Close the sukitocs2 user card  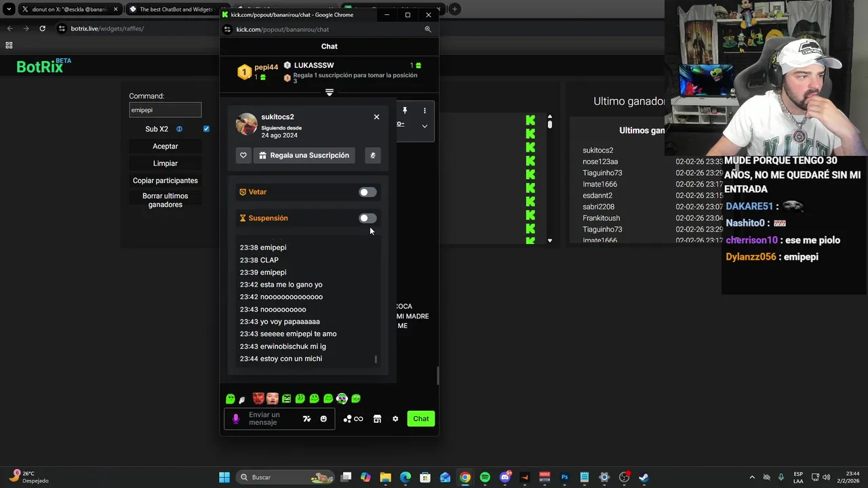[376, 117]
